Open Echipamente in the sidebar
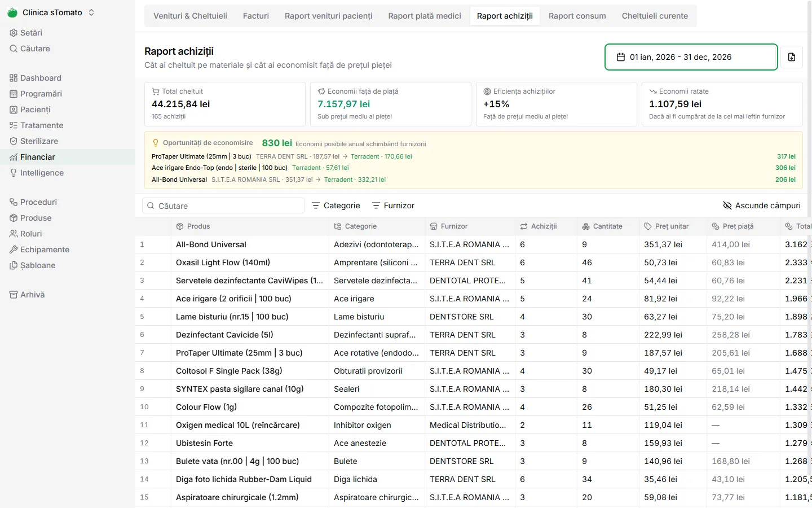 point(39,249)
